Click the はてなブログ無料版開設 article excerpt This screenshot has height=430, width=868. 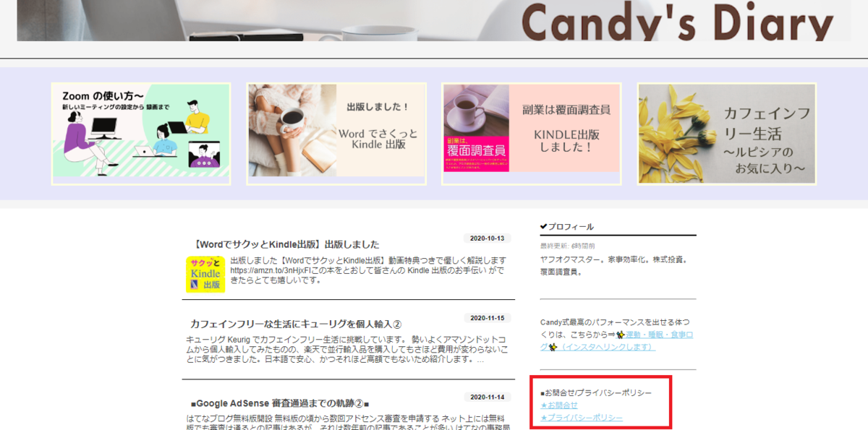point(347,422)
